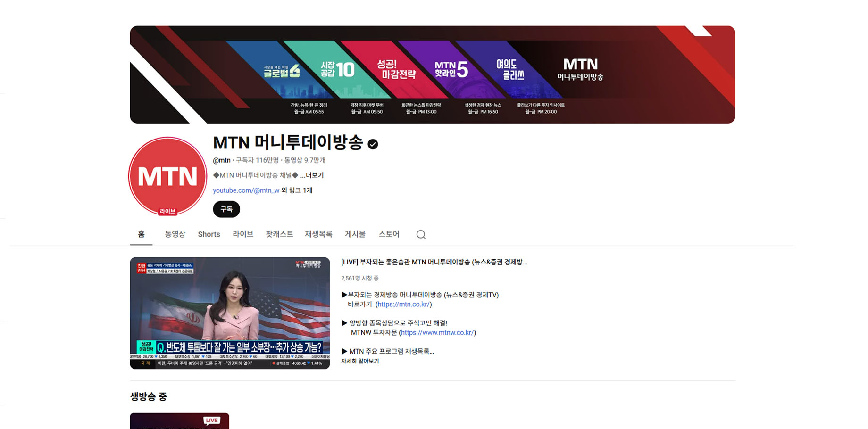Follow the https://mtn.co.kr/ link

pos(403,305)
